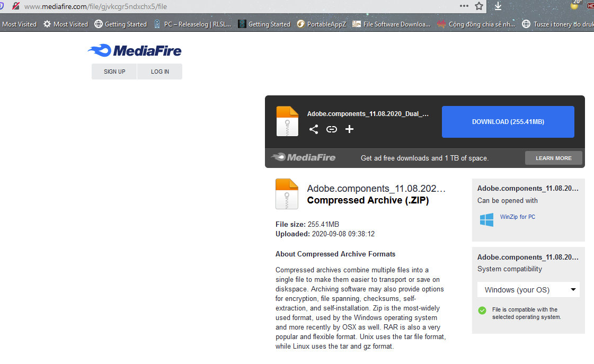
Task: Click the ZIP file icon in dark banner
Action: coord(287,121)
